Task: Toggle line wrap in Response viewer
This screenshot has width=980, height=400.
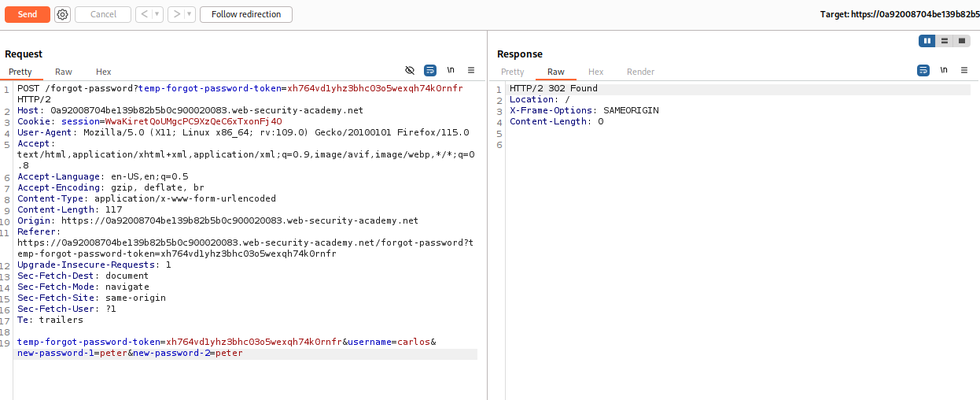Action: pos(923,70)
